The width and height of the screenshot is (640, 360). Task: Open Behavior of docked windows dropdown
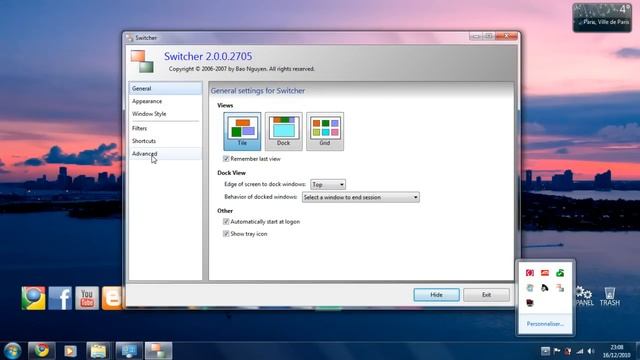point(361,197)
